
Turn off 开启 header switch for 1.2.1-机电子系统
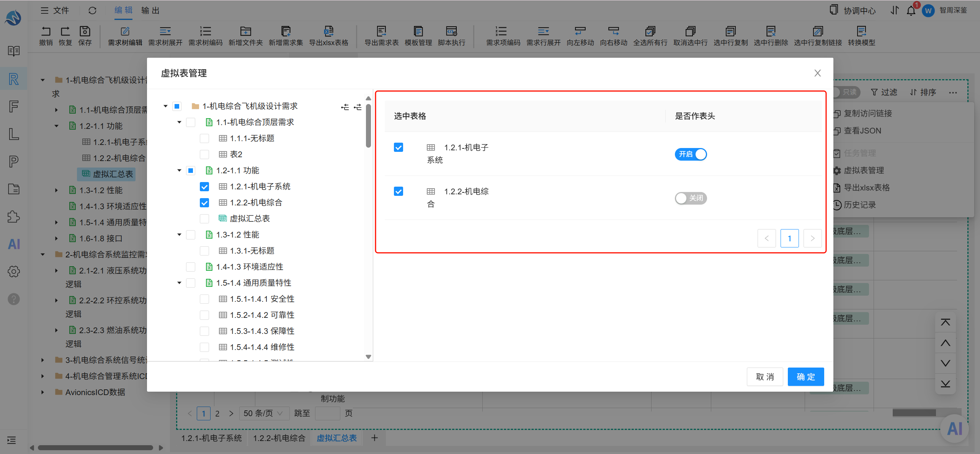[691, 154]
